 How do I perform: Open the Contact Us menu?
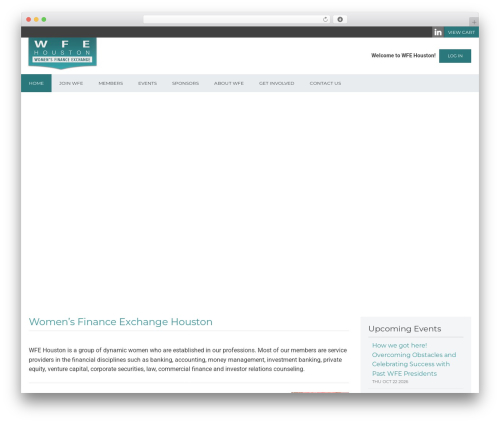(x=325, y=83)
